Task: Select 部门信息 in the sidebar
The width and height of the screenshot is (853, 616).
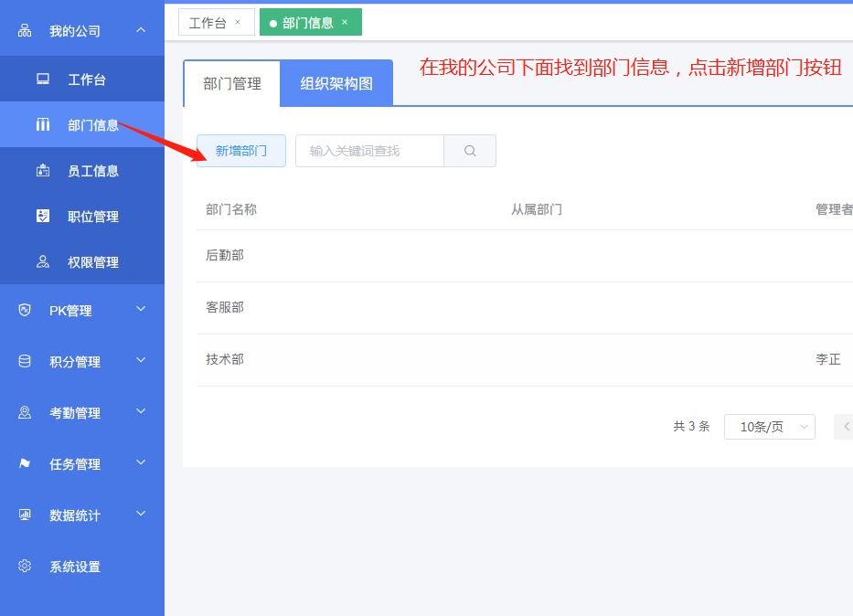Action: point(82,125)
